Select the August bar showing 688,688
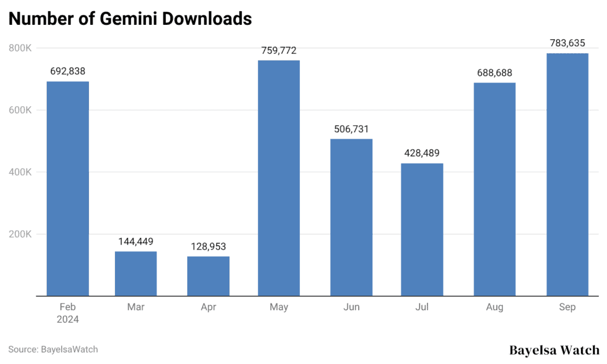 495,190
